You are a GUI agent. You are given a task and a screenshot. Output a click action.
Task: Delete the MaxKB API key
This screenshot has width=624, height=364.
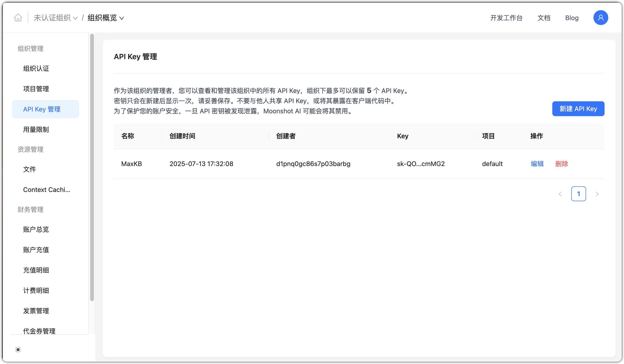(x=561, y=164)
